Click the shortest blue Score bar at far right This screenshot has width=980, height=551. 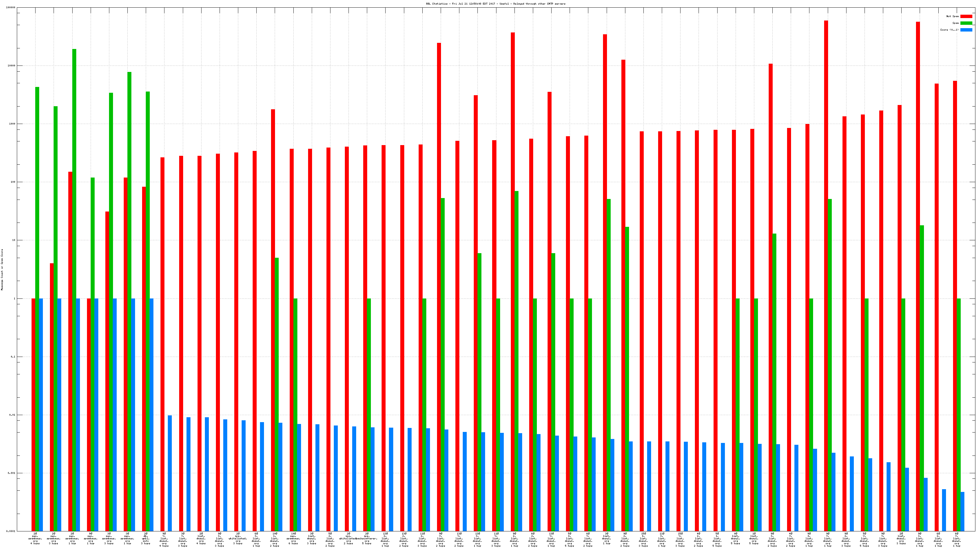point(963,512)
